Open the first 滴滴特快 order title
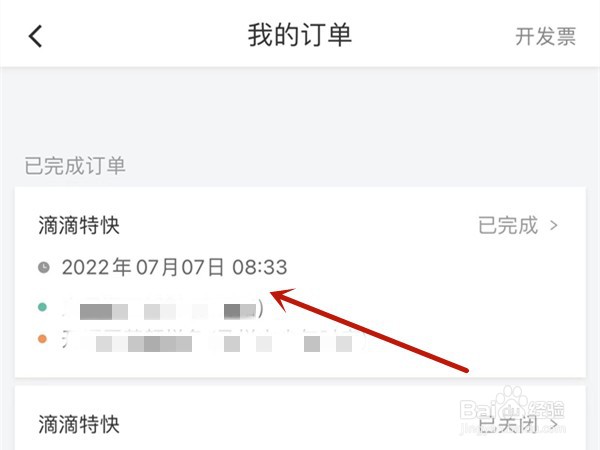 [x=79, y=225]
